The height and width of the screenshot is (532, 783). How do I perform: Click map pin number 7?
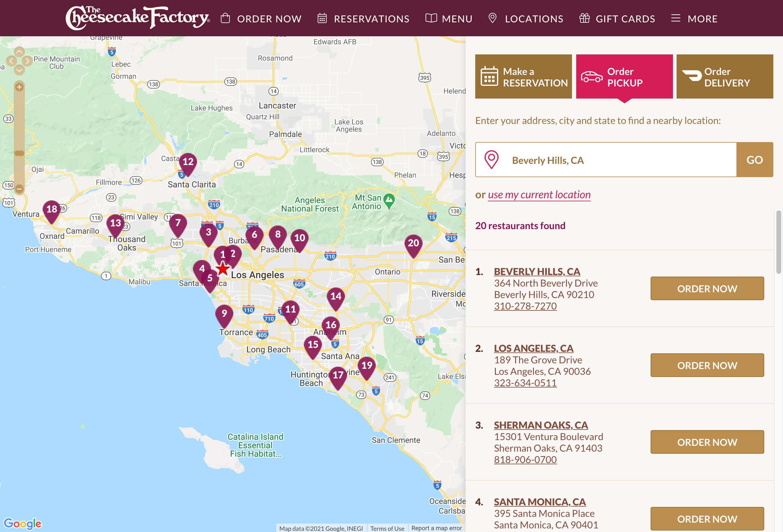(x=178, y=225)
